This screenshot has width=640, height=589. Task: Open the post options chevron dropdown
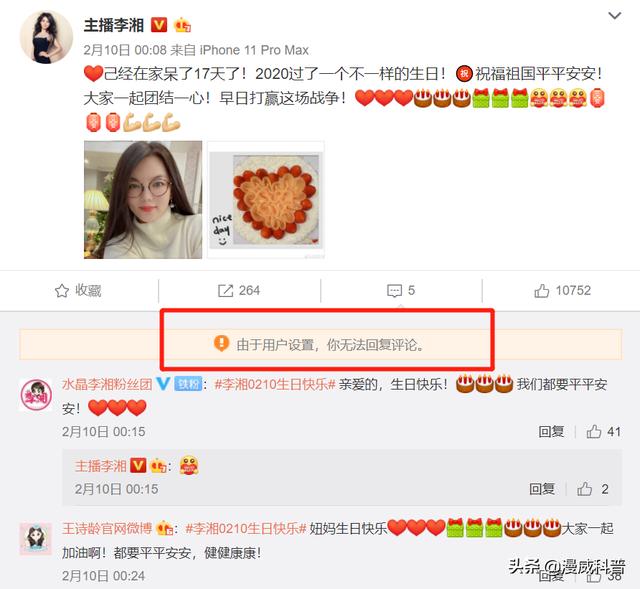coord(615,16)
